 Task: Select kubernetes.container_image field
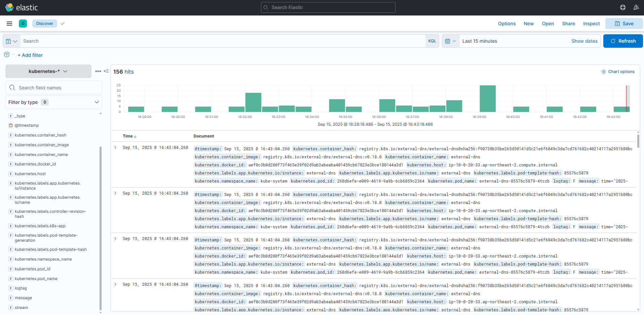click(42, 145)
